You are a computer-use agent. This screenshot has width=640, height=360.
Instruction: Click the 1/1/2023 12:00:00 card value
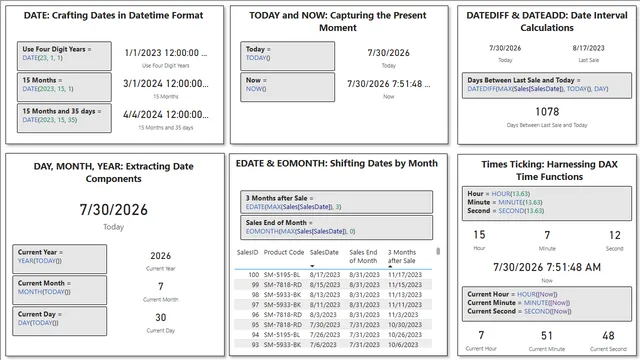click(166, 53)
